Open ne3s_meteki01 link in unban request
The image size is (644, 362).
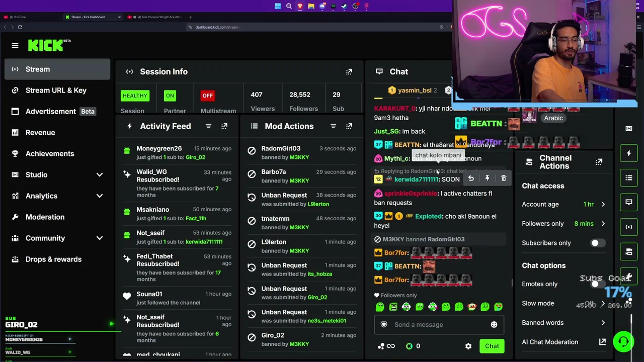click(x=327, y=321)
